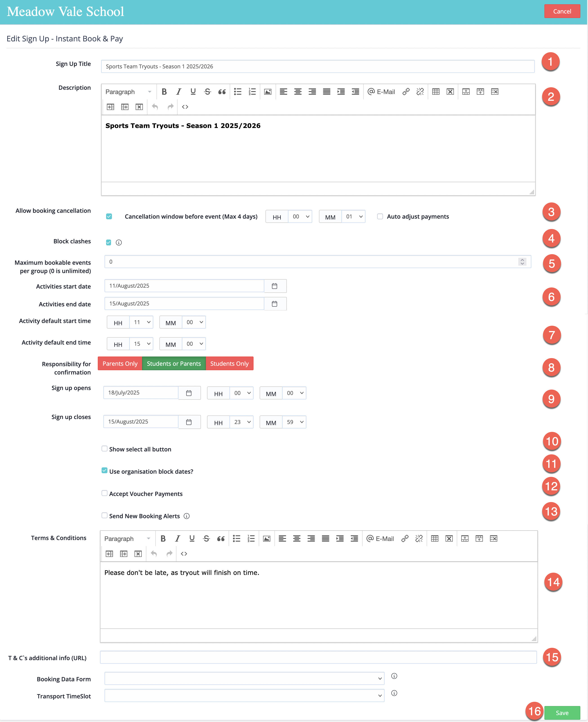The image size is (588, 722).
Task: Toggle the Block clashes checkbox
Action: [109, 242]
